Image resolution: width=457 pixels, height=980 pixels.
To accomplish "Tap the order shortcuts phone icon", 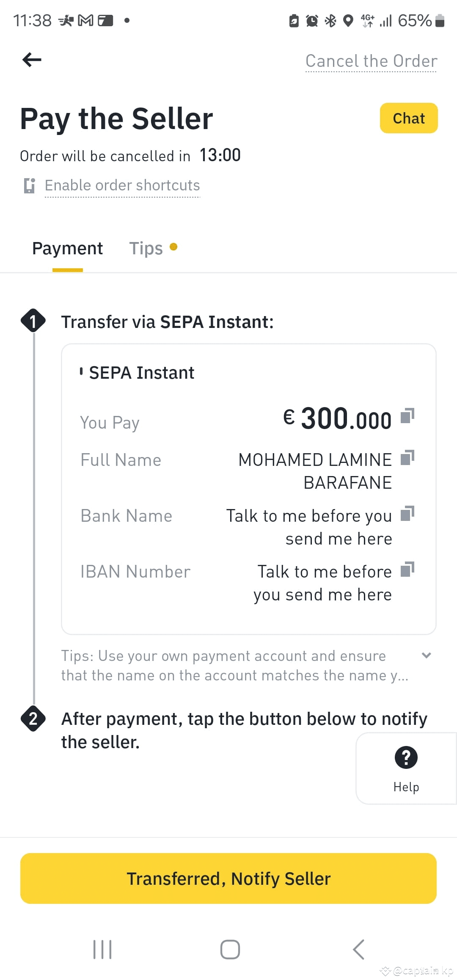I will [x=29, y=185].
